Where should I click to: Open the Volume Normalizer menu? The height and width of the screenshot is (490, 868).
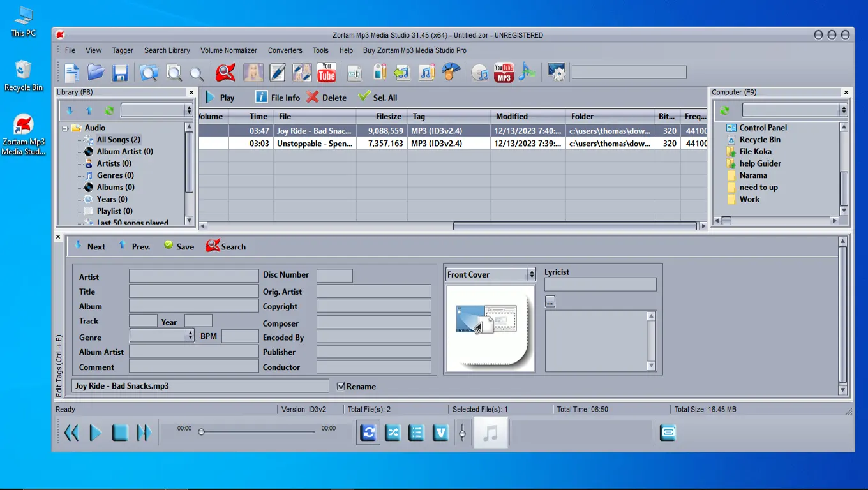[228, 50]
